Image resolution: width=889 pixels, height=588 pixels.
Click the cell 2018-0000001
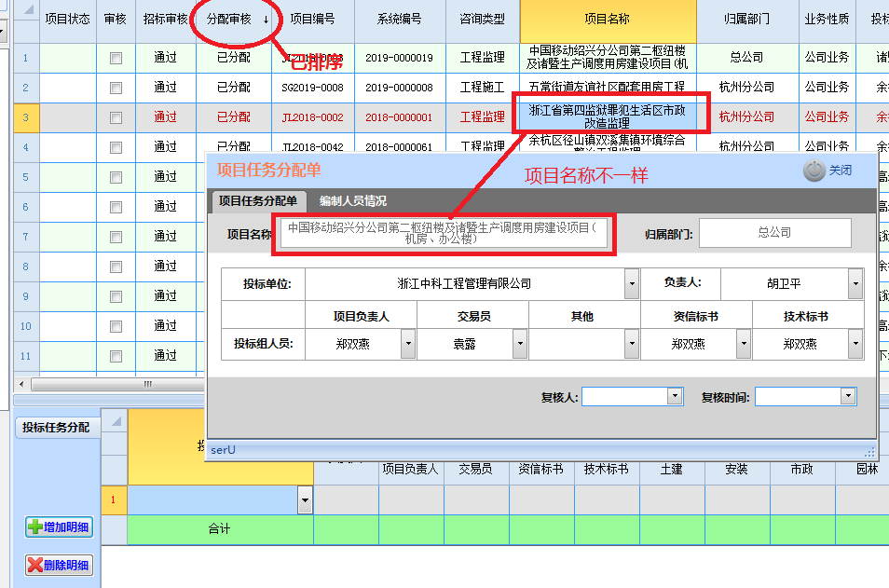coord(399,118)
